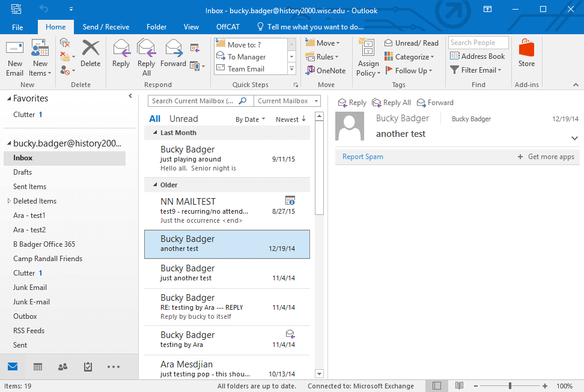Open the OneNote ribbon icon
Screen dimensions: 584x392
click(325, 70)
